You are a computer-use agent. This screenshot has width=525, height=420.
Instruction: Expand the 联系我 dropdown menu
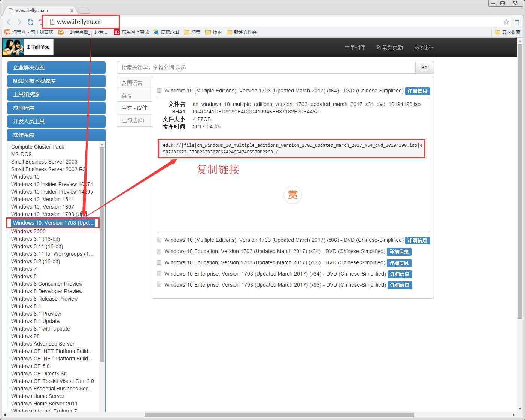(424, 47)
